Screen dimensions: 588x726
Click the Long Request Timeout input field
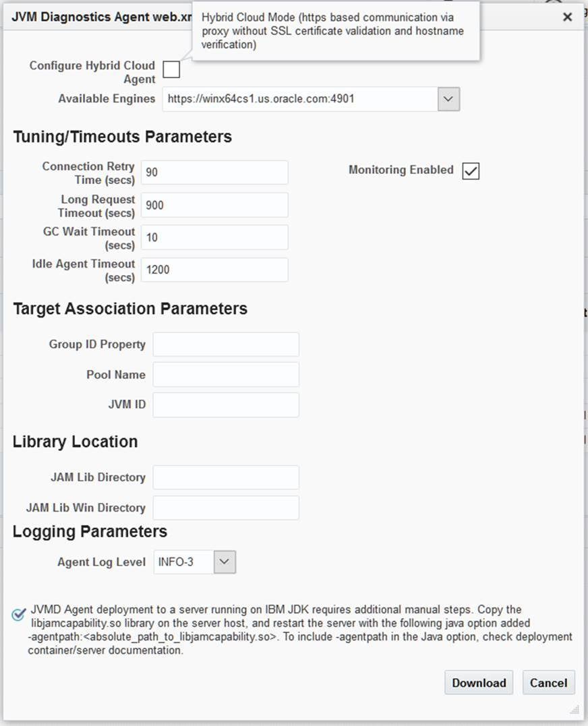[x=214, y=204]
